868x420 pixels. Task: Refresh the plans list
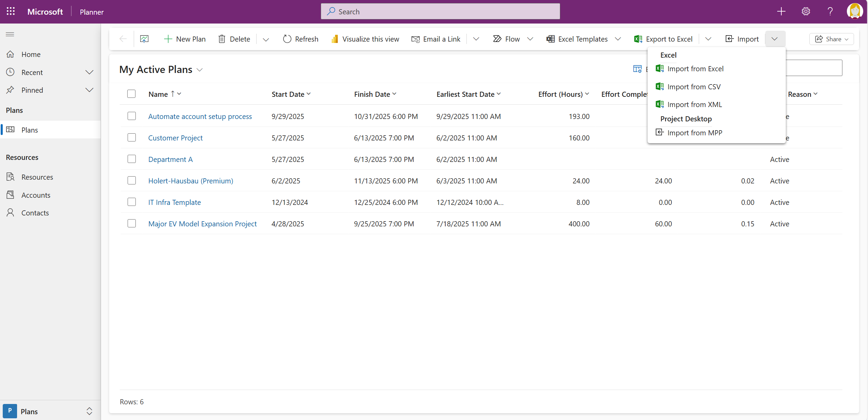click(x=300, y=39)
